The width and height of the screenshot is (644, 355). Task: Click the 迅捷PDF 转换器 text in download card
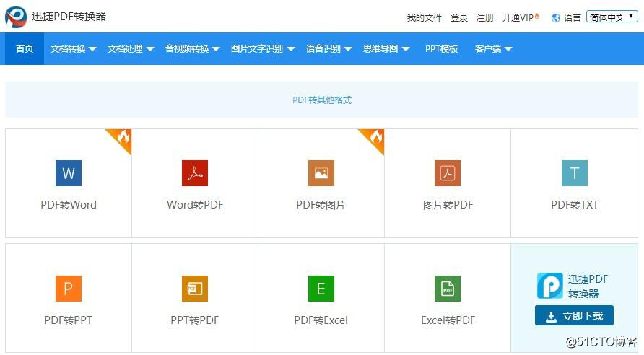point(588,286)
